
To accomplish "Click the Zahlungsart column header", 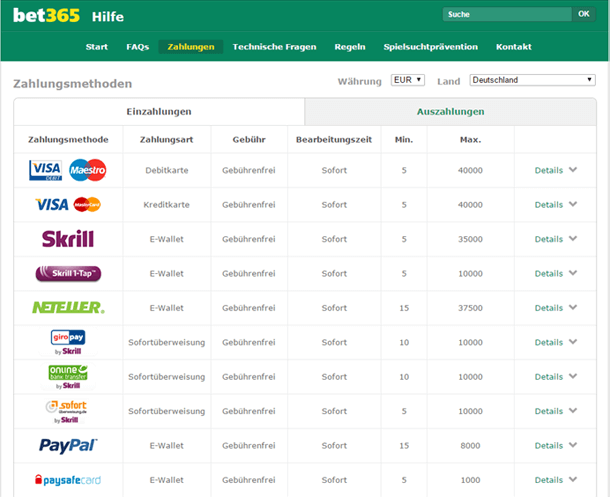I will click(x=167, y=140).
